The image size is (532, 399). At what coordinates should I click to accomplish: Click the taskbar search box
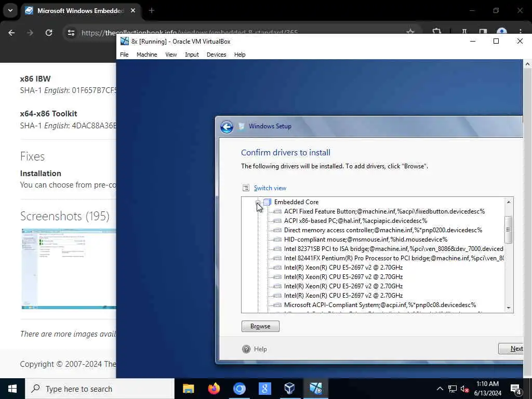click(x=100, y=389)
